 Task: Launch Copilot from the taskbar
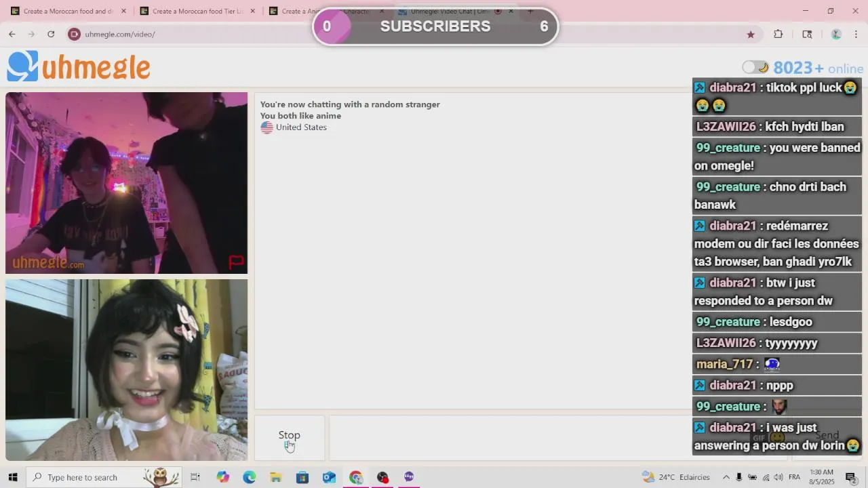222,477
